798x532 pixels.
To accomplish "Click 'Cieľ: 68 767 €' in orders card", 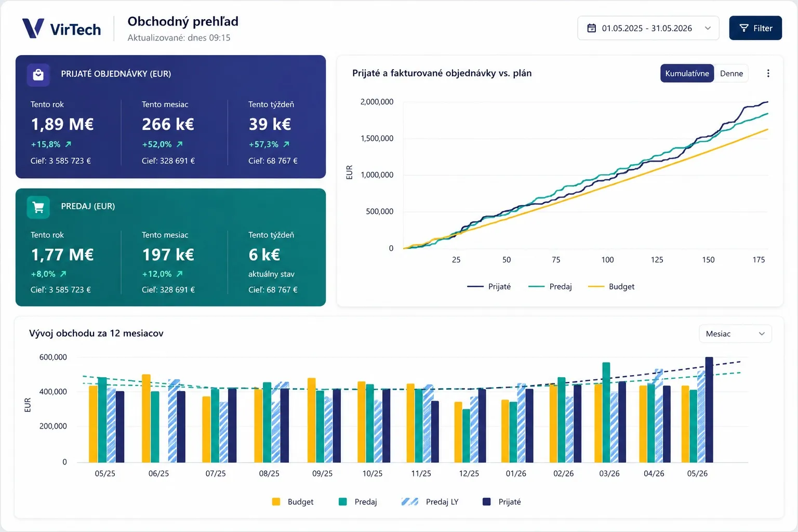I will [273, 161].
